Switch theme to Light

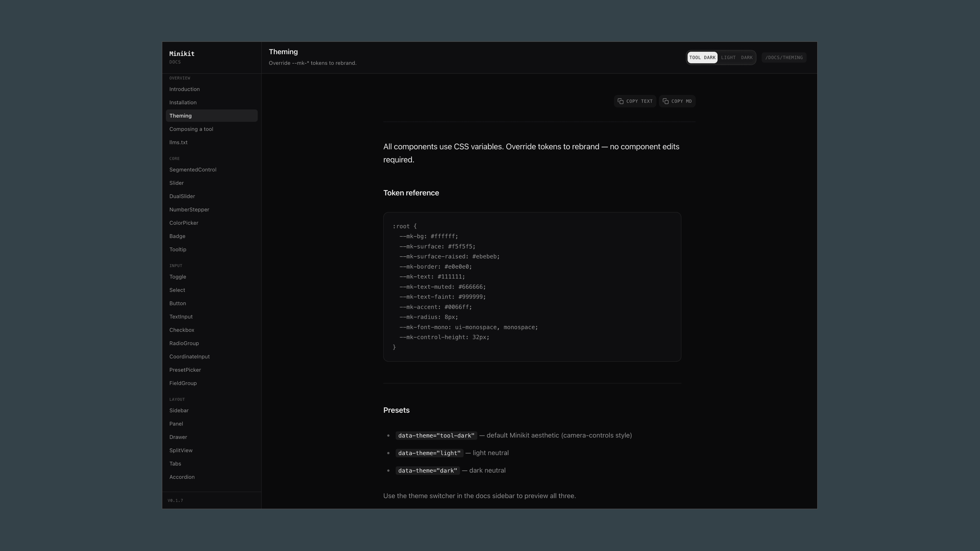pos(728,57)
